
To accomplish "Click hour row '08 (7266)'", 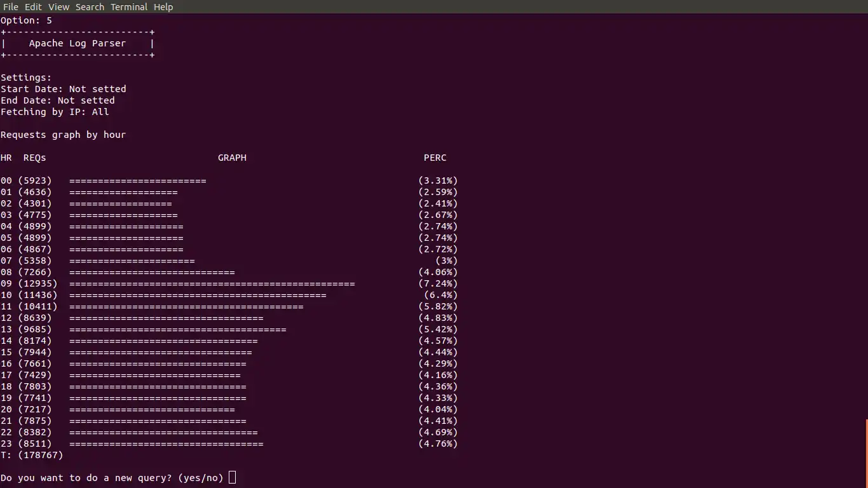I will pos(229,272).
